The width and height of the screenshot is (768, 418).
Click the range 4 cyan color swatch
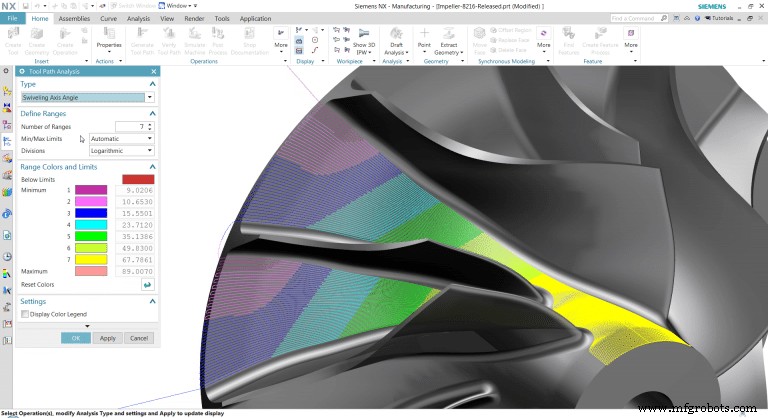(91, 225)
